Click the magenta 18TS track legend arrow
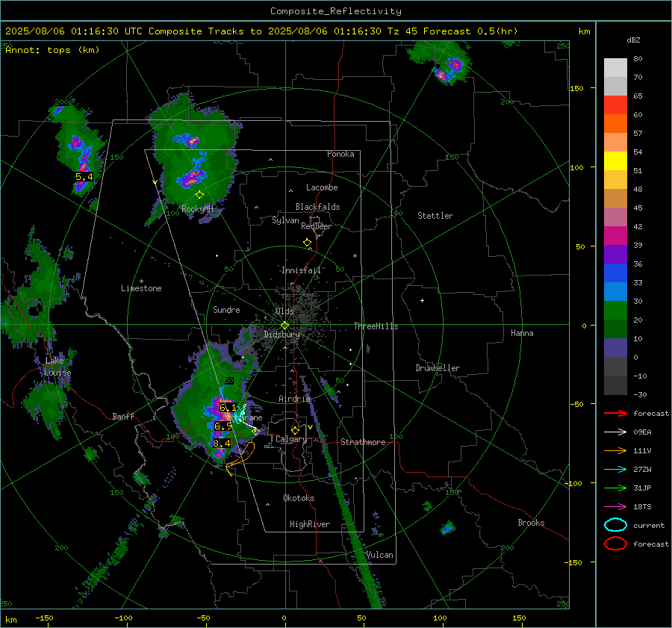This screenshot has width=672, height=628. tap(615, 507)
